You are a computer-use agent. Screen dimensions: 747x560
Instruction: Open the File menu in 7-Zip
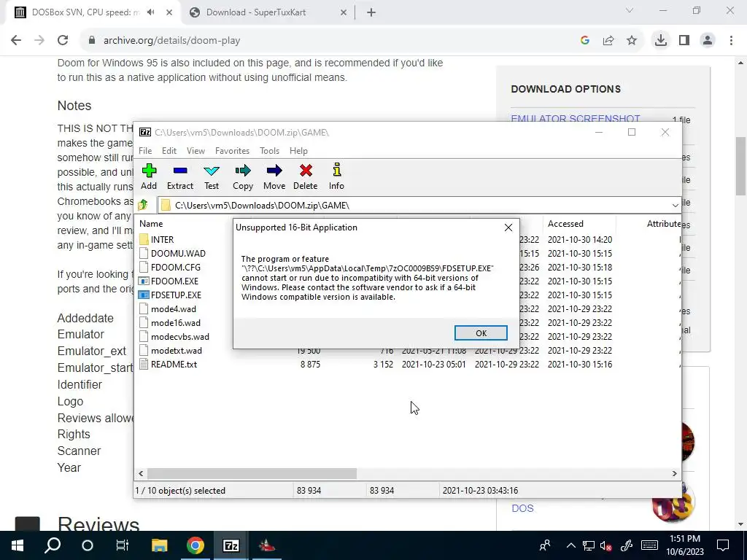145,150
